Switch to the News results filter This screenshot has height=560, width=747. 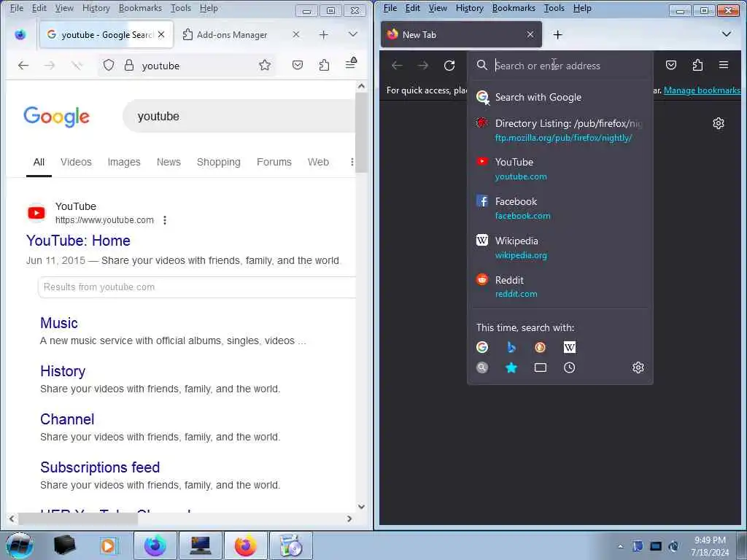pos(169,162)
